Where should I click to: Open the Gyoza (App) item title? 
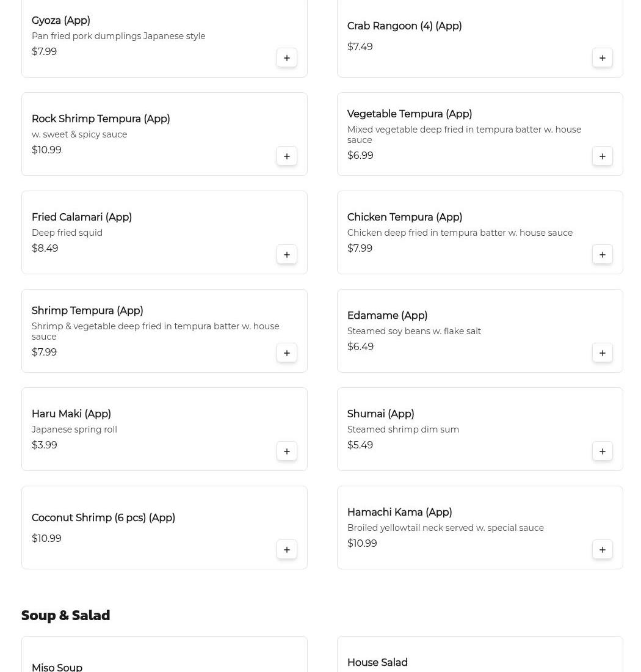[x=61, y=21]
